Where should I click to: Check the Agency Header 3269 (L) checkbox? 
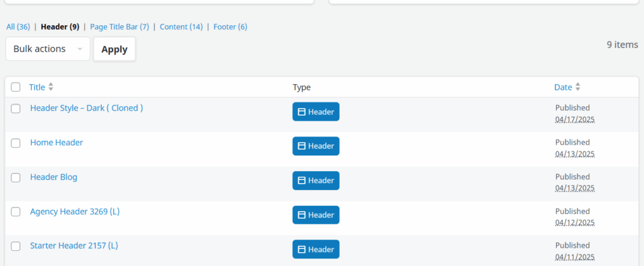coord(16,212)
